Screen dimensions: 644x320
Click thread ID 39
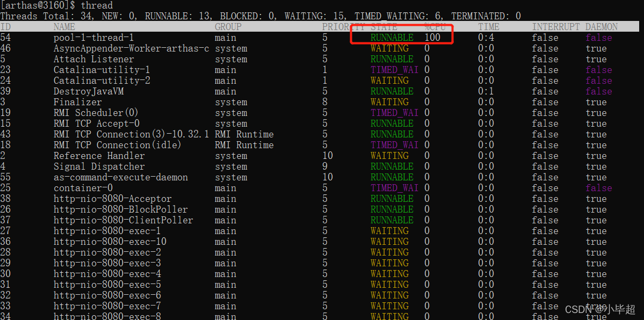pyautogui.click(x=5, y=91)
